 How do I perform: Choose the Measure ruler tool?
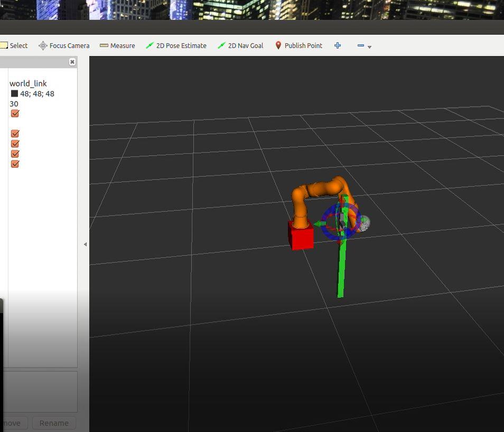point(117,45)
